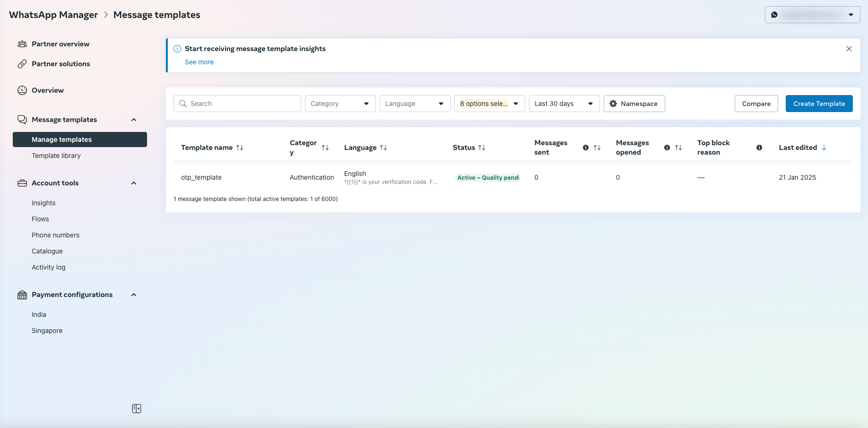Click the Messages sent info icon
The image size is (868, 428).
coord(586,148)
